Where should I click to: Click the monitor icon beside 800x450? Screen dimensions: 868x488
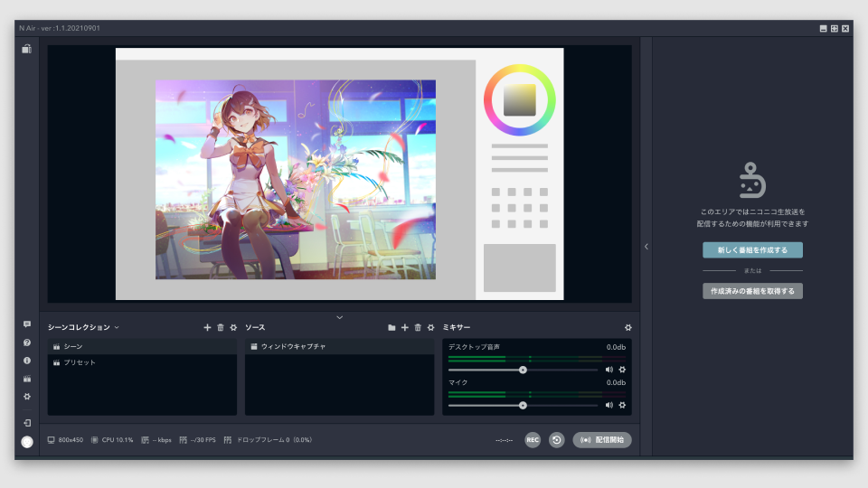click(51, 440)
